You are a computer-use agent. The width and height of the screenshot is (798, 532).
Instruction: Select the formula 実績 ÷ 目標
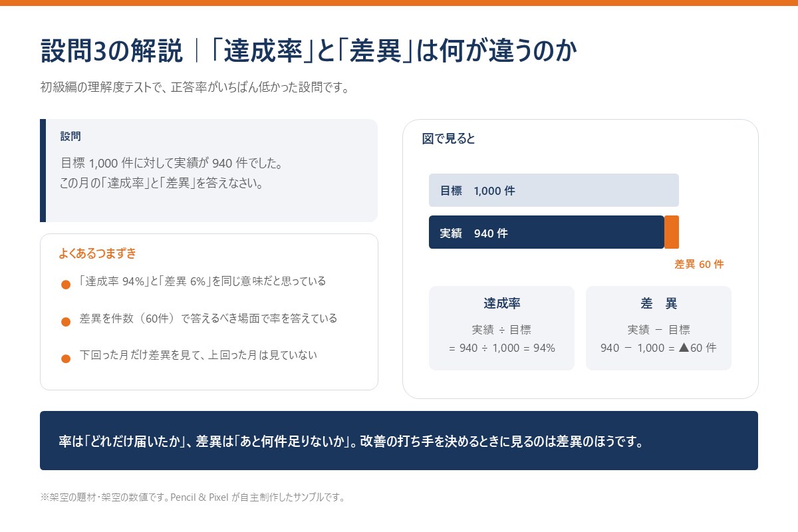point(501,329)
